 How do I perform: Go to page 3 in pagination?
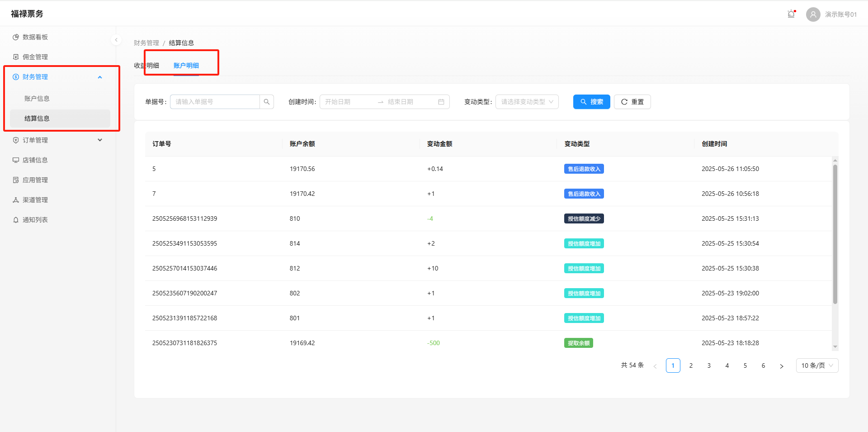[x=709, y=366]
